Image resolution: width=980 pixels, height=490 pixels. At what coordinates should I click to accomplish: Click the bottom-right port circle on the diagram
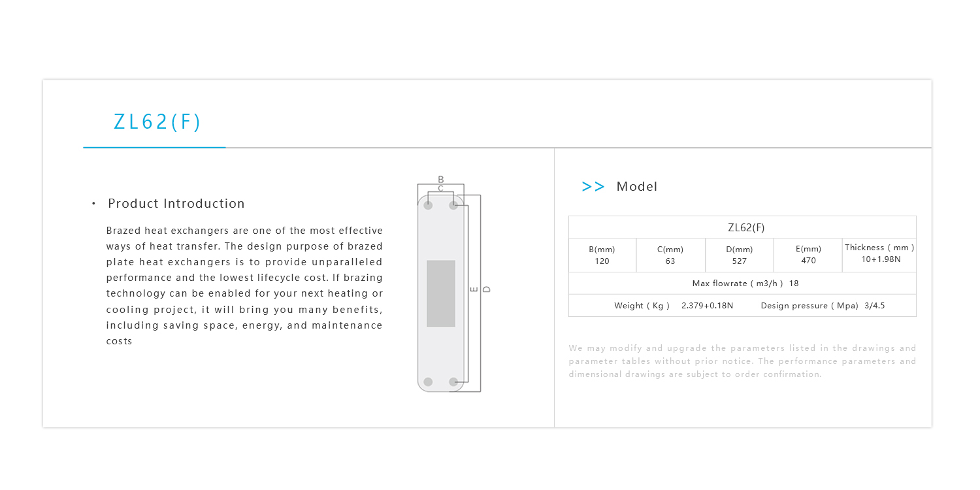[453, 382]
